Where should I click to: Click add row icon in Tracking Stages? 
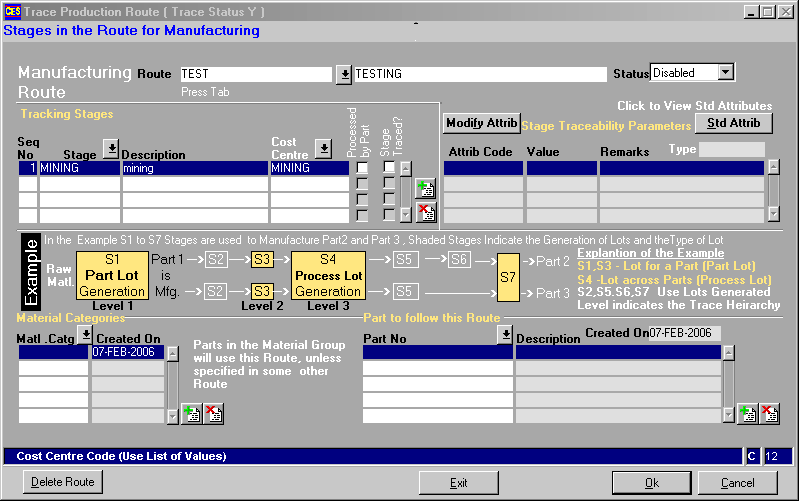coord(425,189)
